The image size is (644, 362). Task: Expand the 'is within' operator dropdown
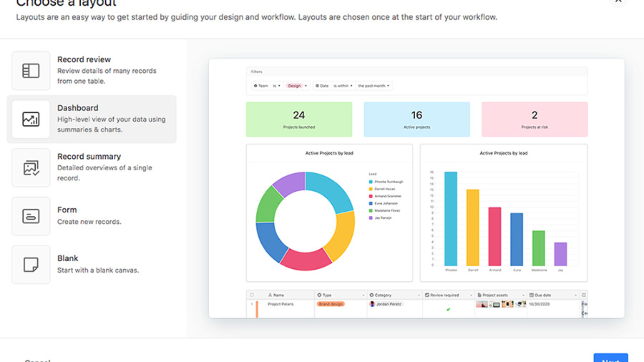351,86
